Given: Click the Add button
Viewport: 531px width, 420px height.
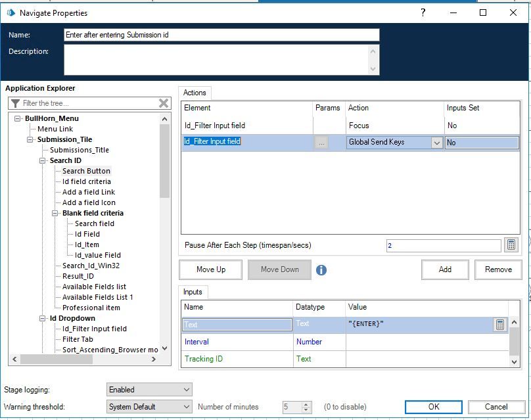Looking at the screenshot, I should (445, 269).
